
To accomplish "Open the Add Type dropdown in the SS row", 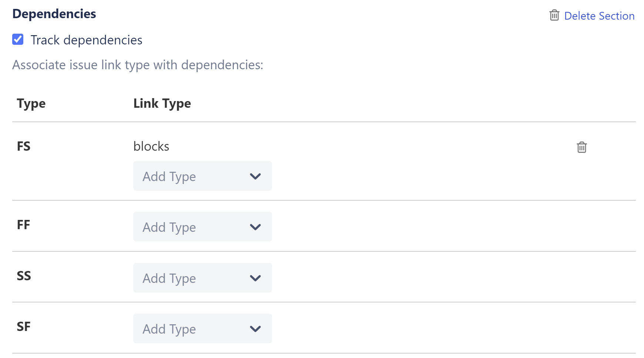I will [x=202, y=278].
